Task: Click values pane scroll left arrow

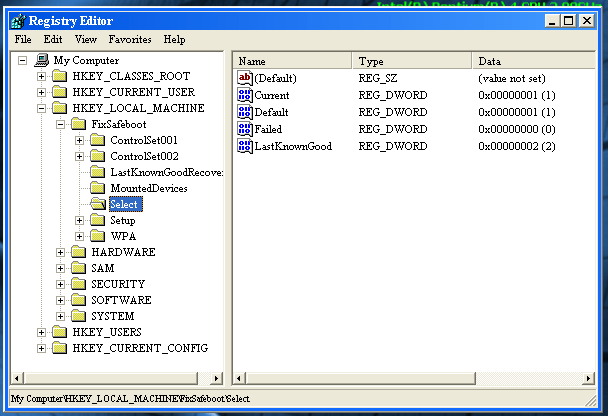Action: pyautogui.click(x=239, y=378)
